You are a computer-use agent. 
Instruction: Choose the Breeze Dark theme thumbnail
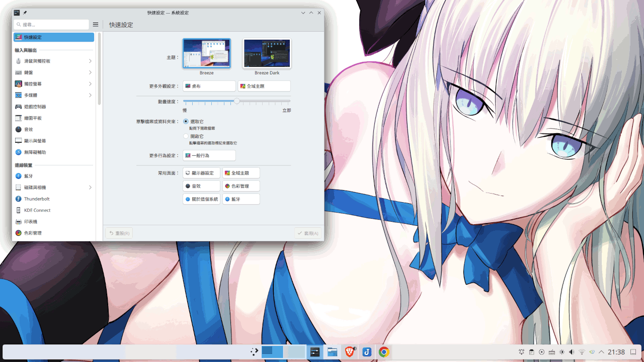click(x=267, y=53)
